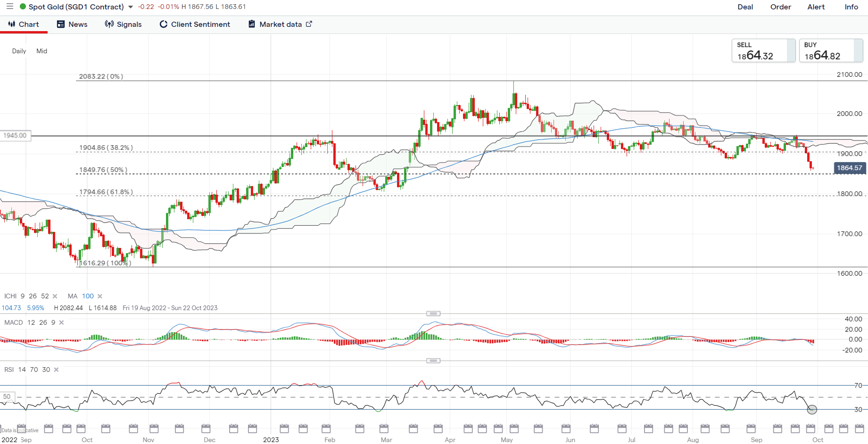Click the Market data clipboard icon
Screen dimensions: 868x444
pyautogui.click(x=252, y=24)
